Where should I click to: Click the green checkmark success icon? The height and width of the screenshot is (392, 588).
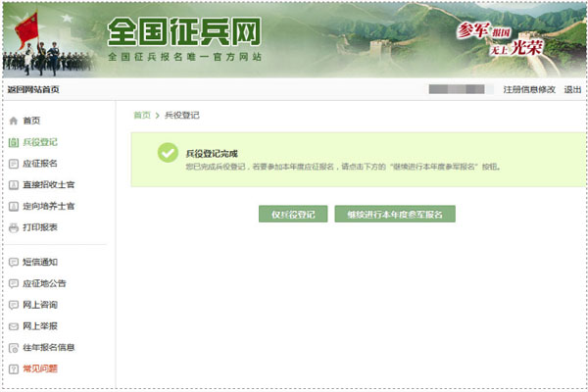pos(168,153)
